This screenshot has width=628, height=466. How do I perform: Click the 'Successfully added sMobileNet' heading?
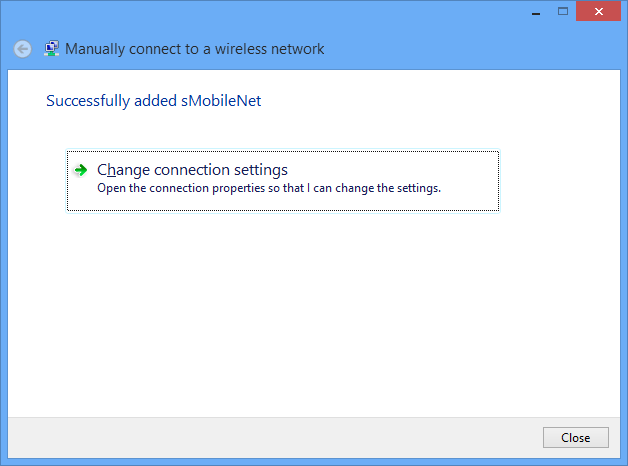click(x=153, y=101)
